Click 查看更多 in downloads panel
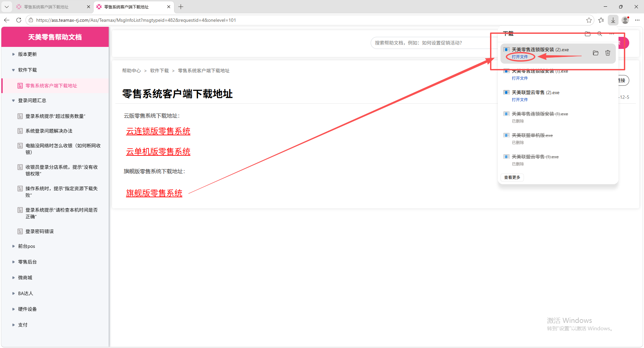Image resolution: width=644 pixels, height=348 pixels. [x=512, y=178]
